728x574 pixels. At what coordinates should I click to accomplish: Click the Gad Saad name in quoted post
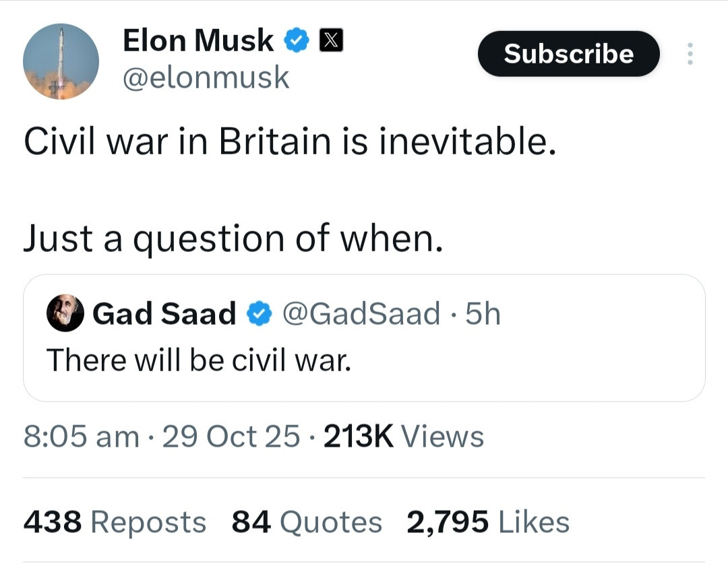pyautogui.click(x=164, y=314)
